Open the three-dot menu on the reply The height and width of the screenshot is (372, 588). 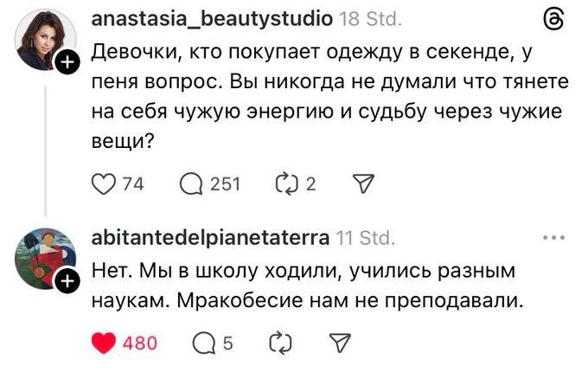point(553,237)
